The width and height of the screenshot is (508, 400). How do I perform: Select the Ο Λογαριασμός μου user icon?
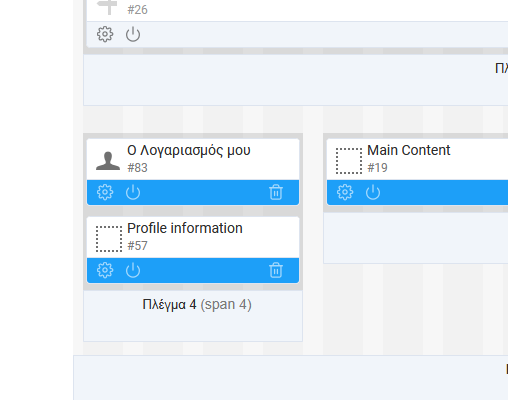[108, 161]
